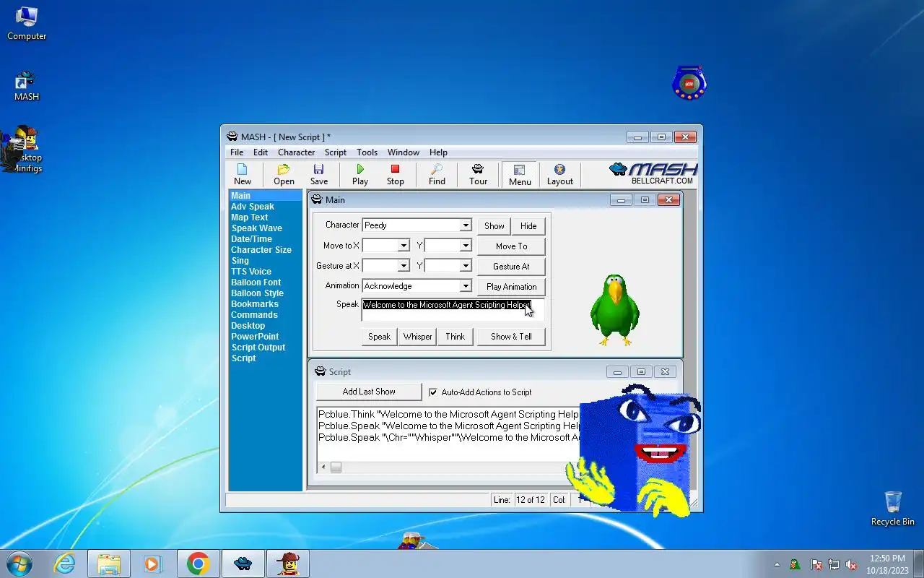Select Map Text in the sidebar
Screen dimensions: 924x578
tap(249, 217)
